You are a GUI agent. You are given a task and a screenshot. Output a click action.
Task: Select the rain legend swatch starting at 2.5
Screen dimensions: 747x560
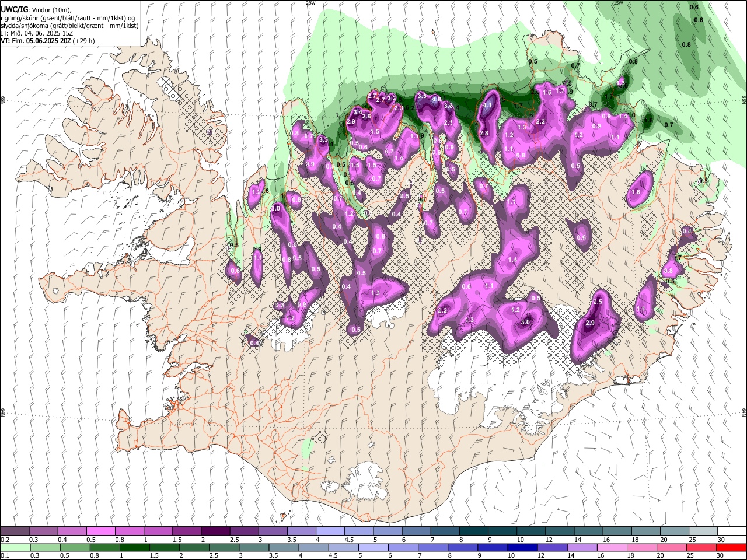click(224, 547)
